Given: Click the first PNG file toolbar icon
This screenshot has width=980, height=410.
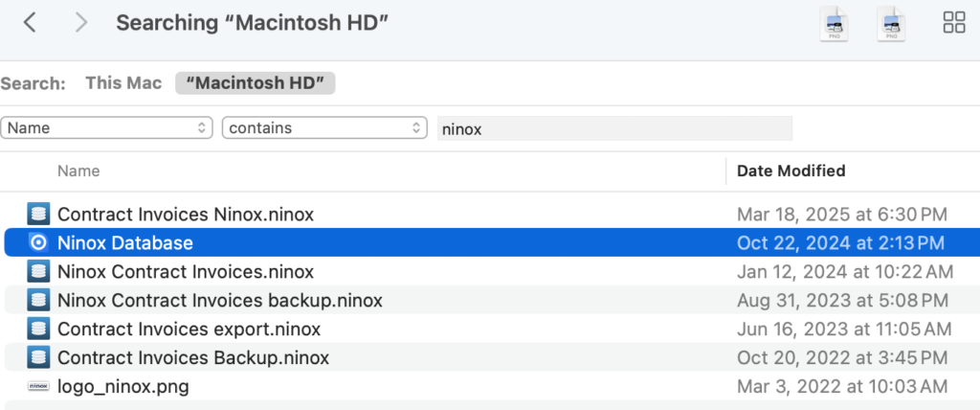Looking at the screenshot, I should pos(835,24).
